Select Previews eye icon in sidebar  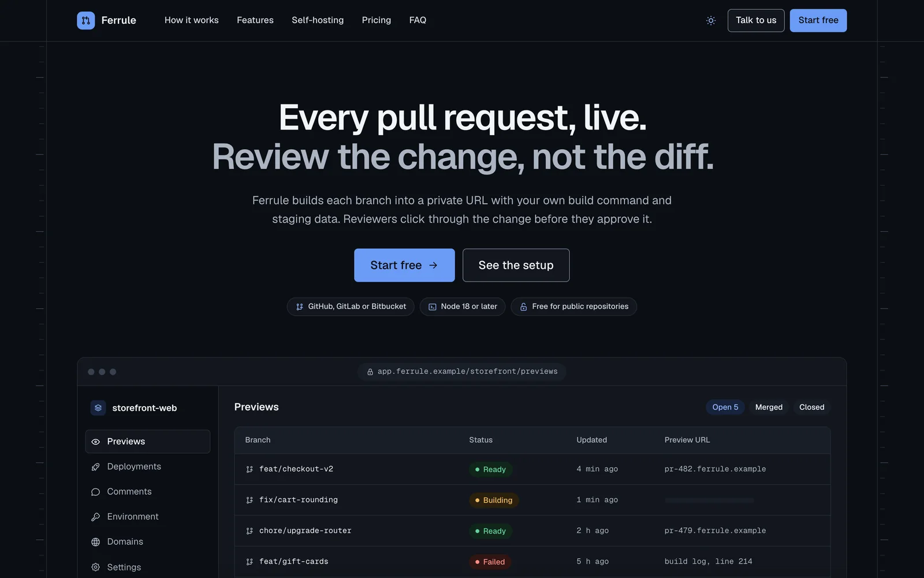[96, 442]
